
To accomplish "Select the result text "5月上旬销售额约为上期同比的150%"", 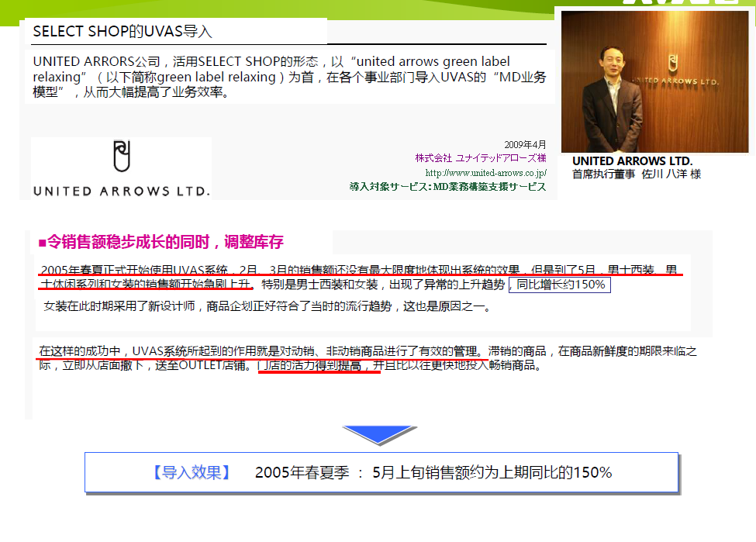I will [x=492, y=472].
